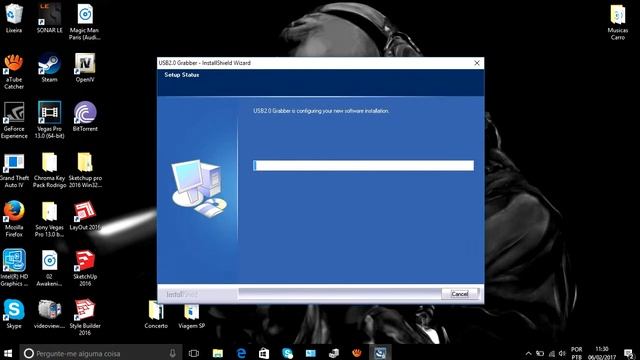This screenshot has width=640, height=360.
Task: Select the BitTorrent desktop shortcut
Action: pyautogui.click(x=85, y=117)
